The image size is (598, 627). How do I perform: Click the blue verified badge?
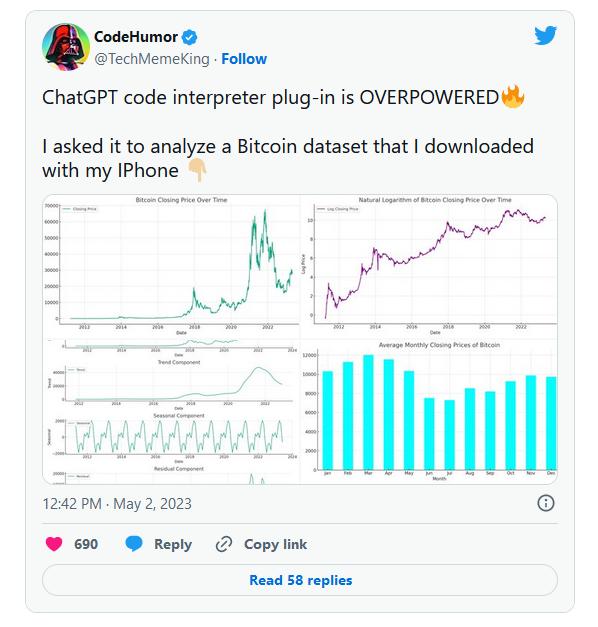189,37
